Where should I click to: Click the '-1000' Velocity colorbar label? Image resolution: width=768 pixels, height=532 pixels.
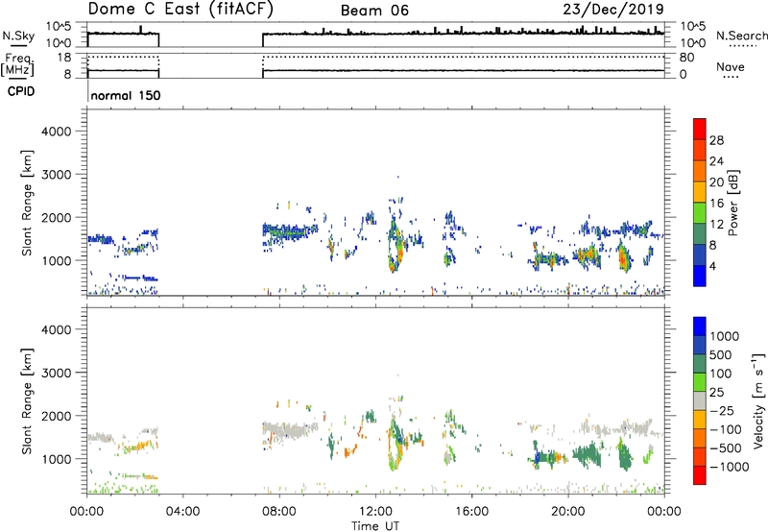tap(729, 467)
